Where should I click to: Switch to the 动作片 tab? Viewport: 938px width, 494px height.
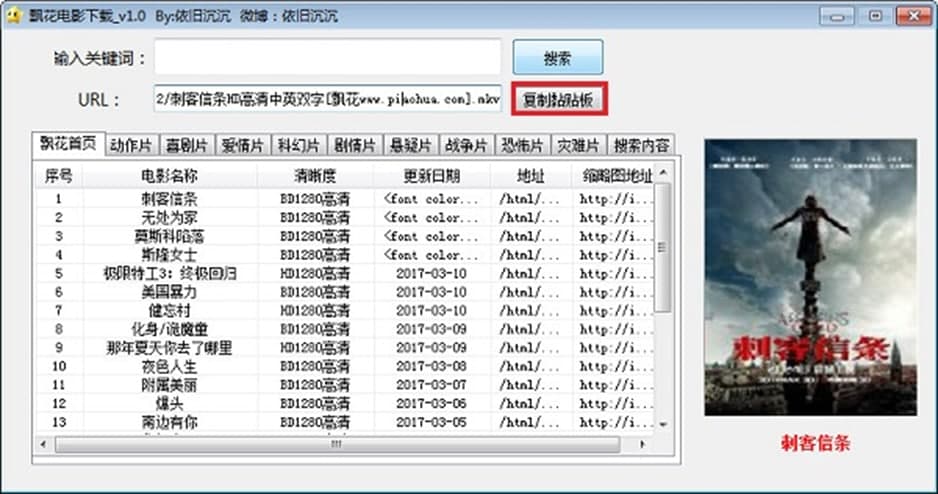coord(132,145)
